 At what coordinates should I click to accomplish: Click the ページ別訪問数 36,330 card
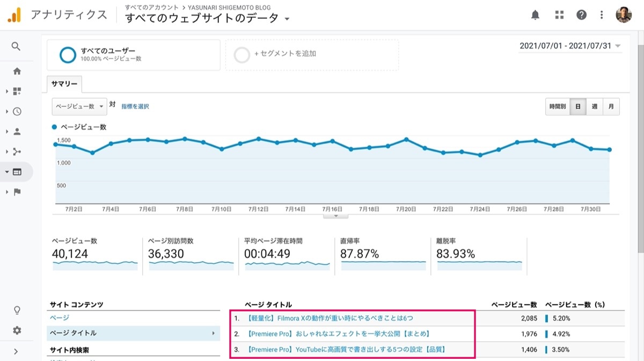pos(191,254)
